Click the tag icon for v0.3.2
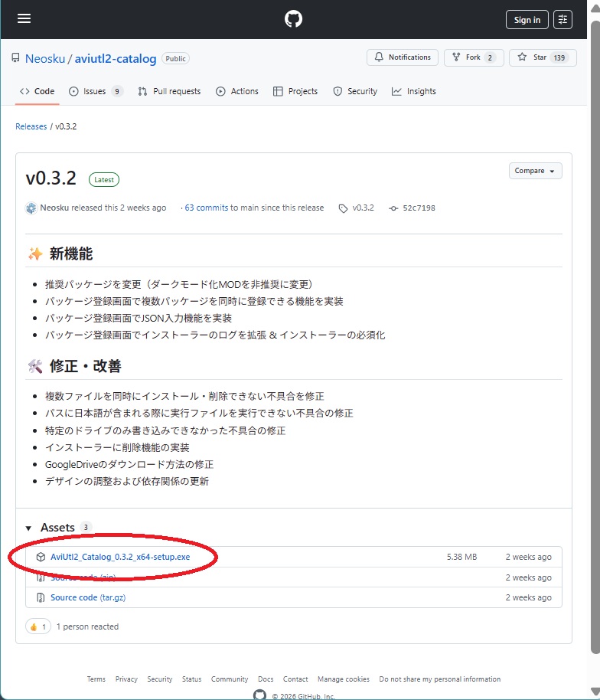600x700 pixels. click(x=343, y=208)
